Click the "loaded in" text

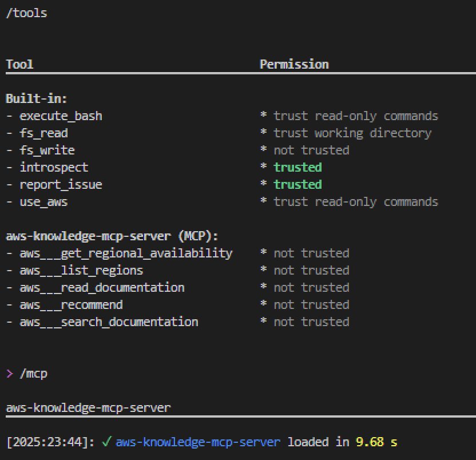click(x=318, y=442)
